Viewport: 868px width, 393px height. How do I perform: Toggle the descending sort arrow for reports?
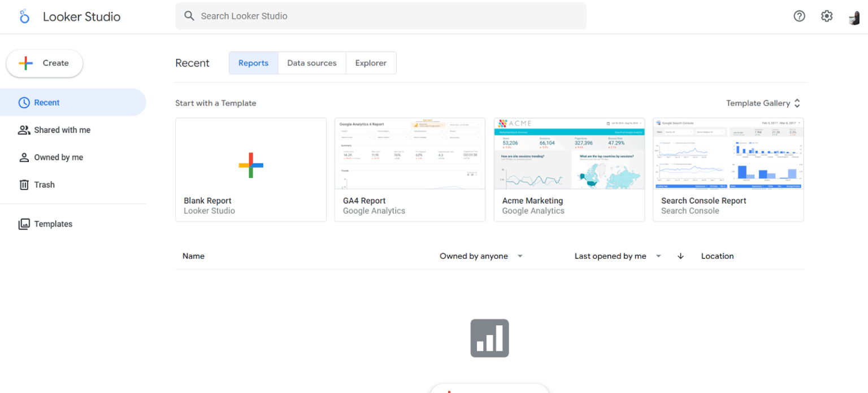tap(680, 256)
